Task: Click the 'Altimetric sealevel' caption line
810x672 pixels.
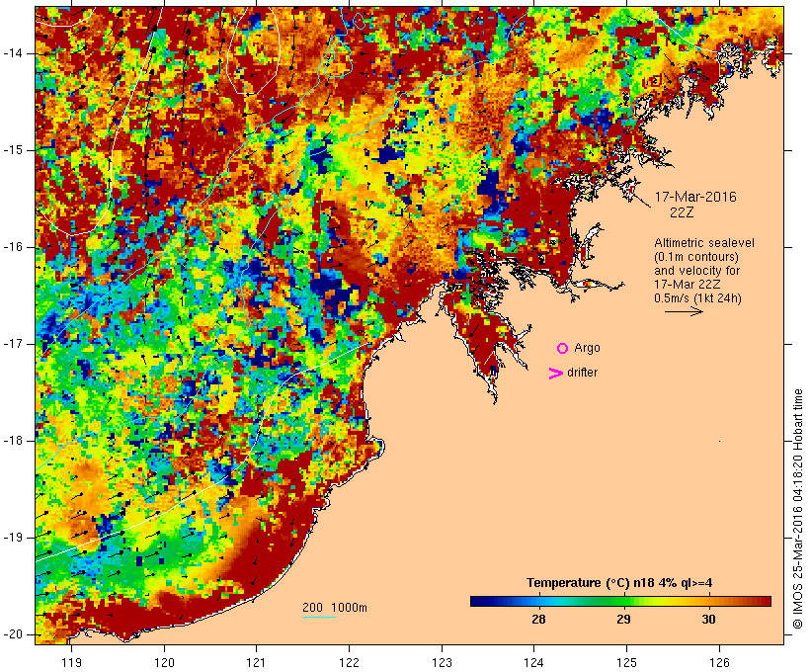Action: [704, 243]
